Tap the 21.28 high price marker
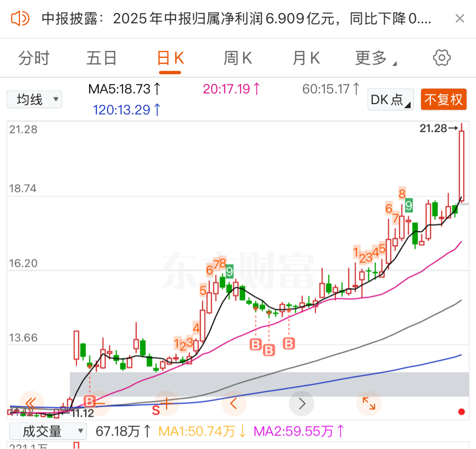476x449 pixels. click(438, 128)
